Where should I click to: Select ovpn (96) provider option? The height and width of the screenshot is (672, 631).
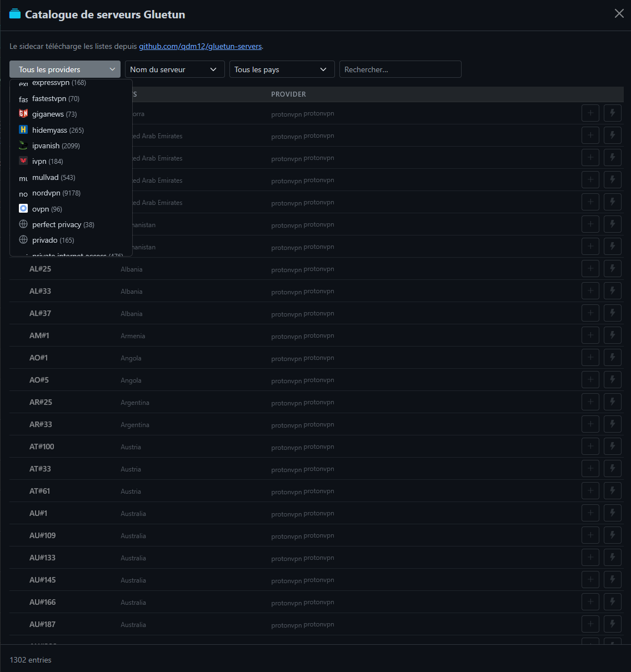tap(71, 209)
